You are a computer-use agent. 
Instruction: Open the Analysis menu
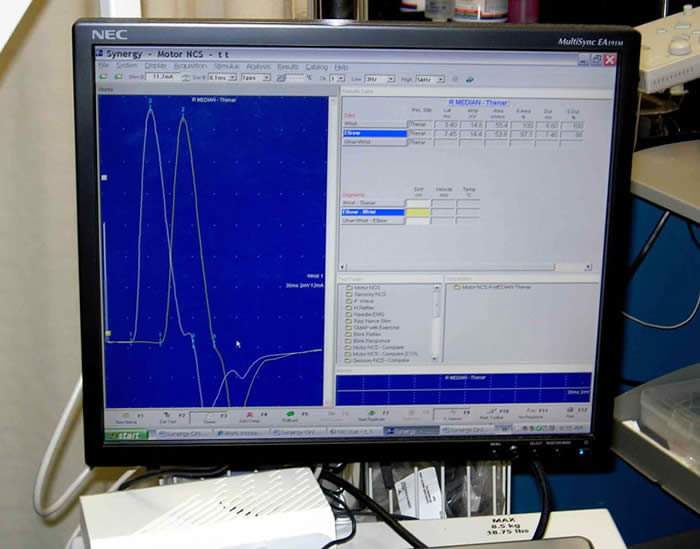click(258, 67)
